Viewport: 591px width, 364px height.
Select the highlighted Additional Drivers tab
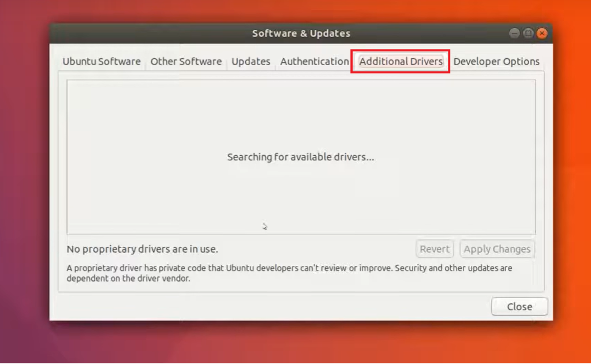point(401,61)
